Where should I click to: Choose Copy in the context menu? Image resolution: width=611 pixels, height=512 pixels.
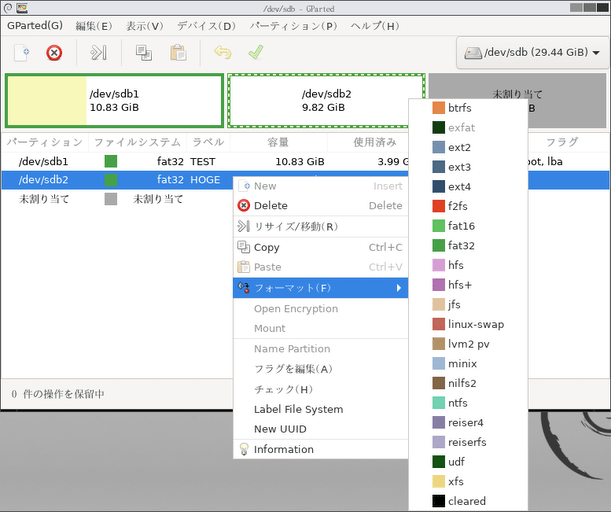[320, 247]
